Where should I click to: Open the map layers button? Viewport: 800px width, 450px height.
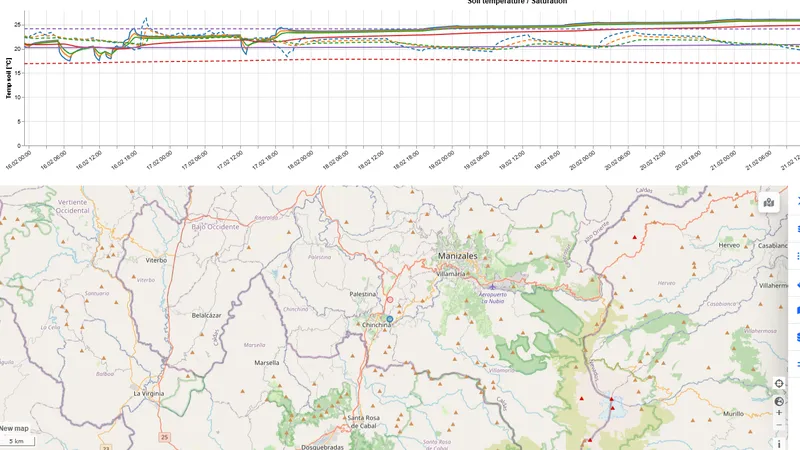coord(769,202)
